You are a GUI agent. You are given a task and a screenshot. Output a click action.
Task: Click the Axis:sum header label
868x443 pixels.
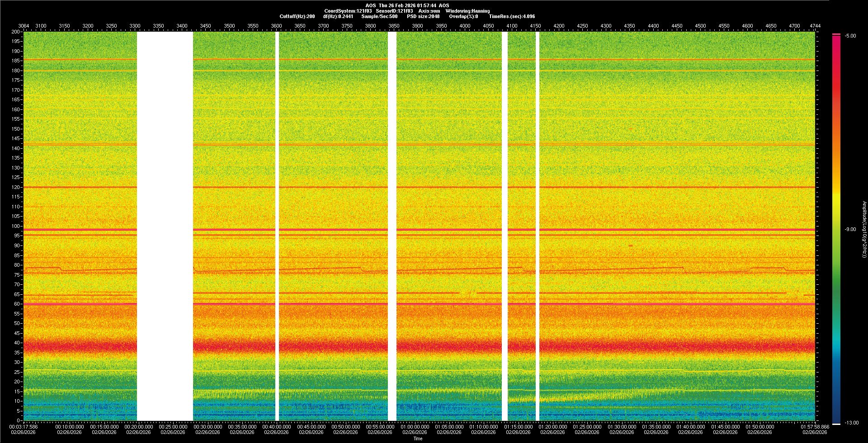(429, 11)
